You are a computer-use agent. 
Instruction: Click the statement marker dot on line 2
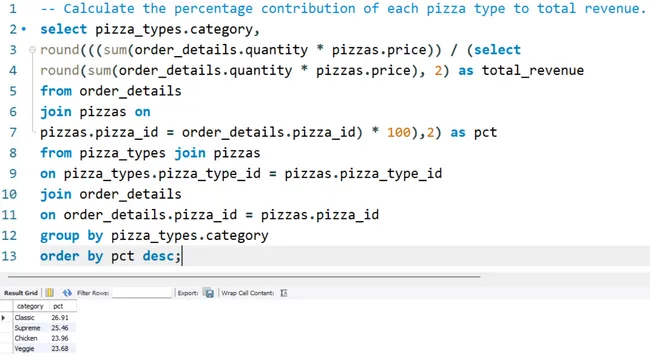24,29
